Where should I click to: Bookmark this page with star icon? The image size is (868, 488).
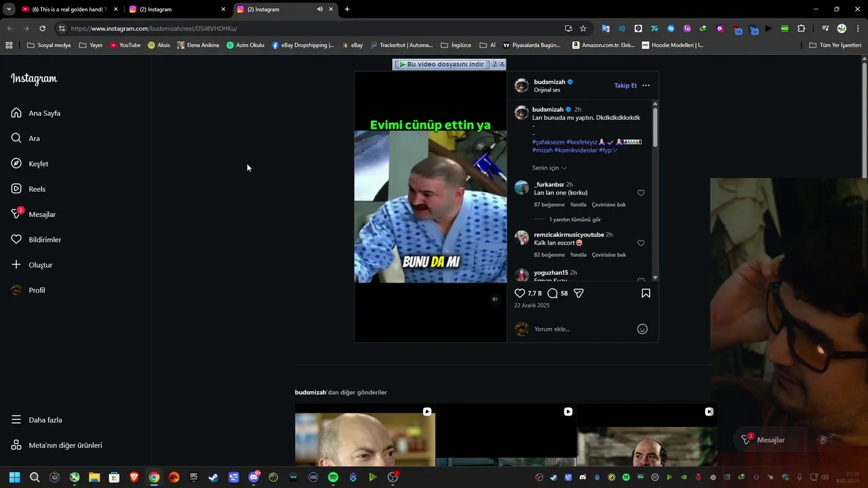583,28
